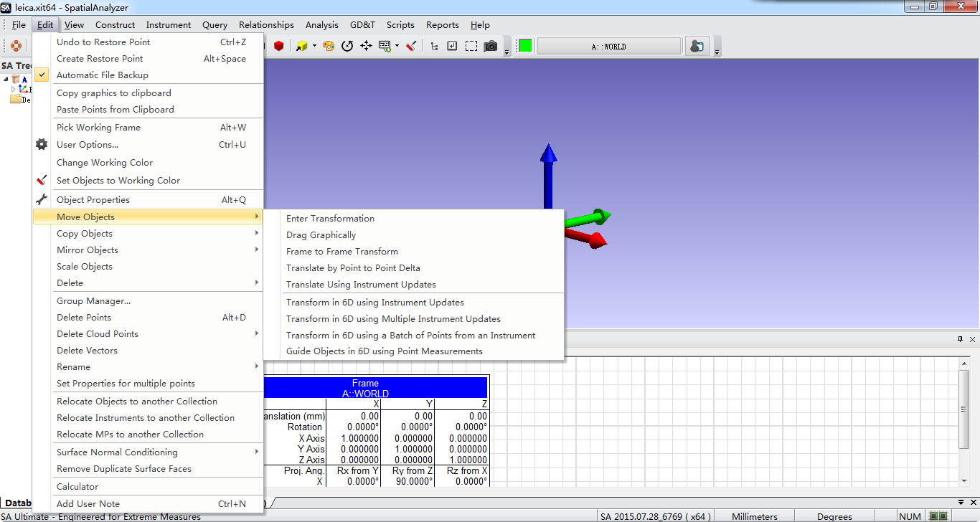Toggle the Automatic File Backup checkmark
The image size is (980, 522).
tap(42, 75)
